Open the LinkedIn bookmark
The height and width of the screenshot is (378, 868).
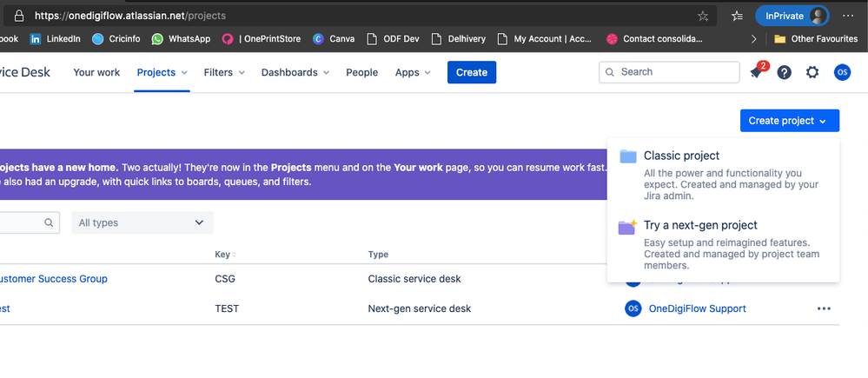pyautogui.click(x=55, y=39)
